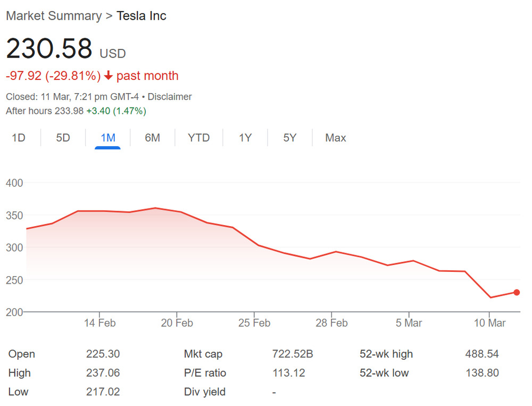Viewport: 532px width, 406px height.
Task: Switch chart to YTD range
Action: coord(199,138)
